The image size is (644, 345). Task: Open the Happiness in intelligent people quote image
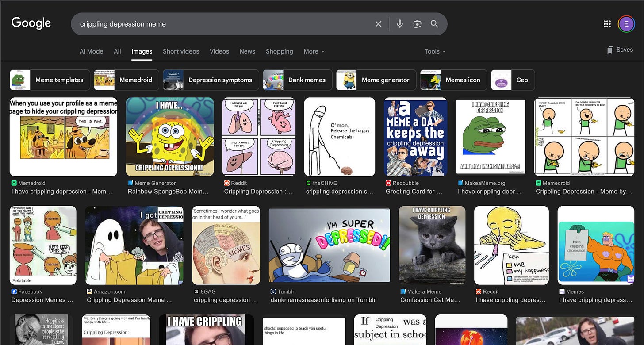(41, 330)
